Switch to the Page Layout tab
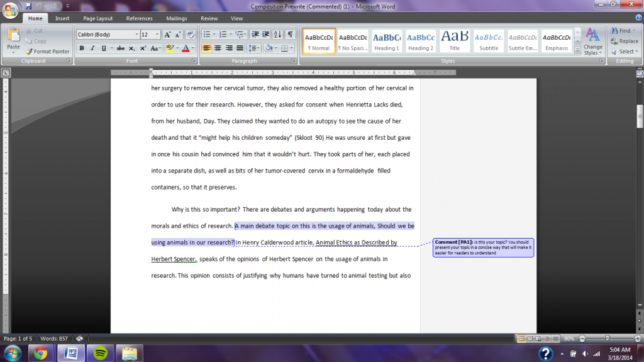Viewport: 644px width, 362px height. click(97, 19)
